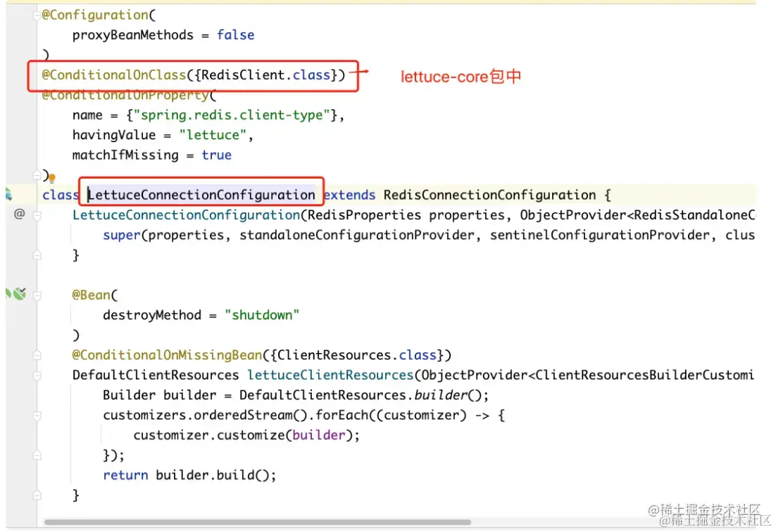This screenshot has width=776, height=532.
Task: Click class name LettuceConnectionConfiguration in the declaration
Action: pos(201,195)
